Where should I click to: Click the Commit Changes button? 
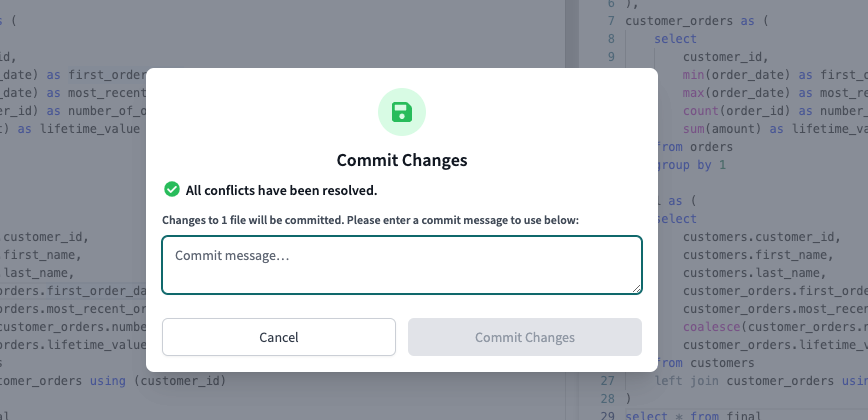tap(524, 337)
